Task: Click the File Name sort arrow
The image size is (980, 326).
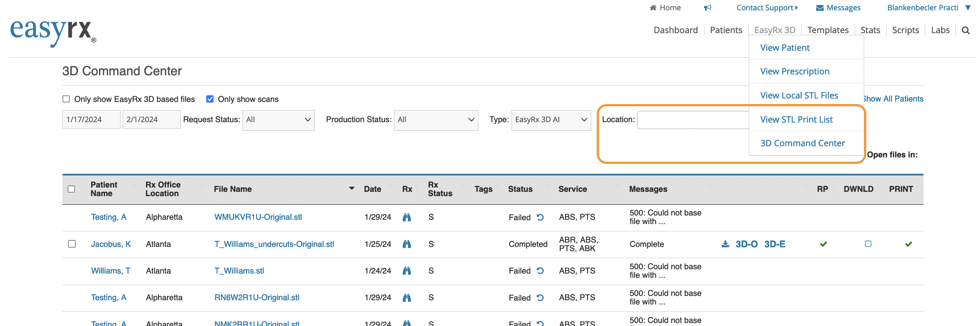Action: pyautogui.click(x=352, y=188)
